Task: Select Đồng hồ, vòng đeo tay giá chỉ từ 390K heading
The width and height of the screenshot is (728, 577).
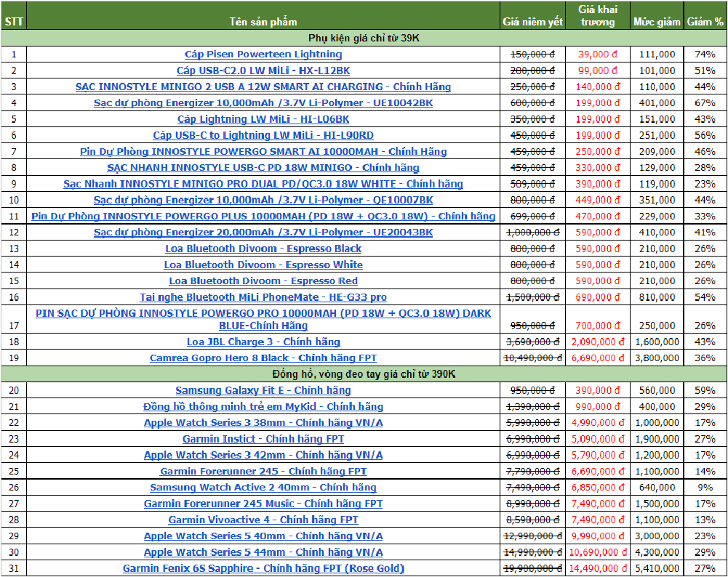Action: (x=364, y=374)
